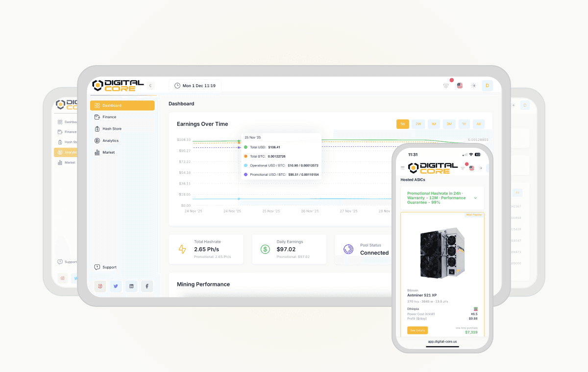Screen dimensions: 588x372
Task: Open the Dashboard sidebar item
Action: point(122,105)
